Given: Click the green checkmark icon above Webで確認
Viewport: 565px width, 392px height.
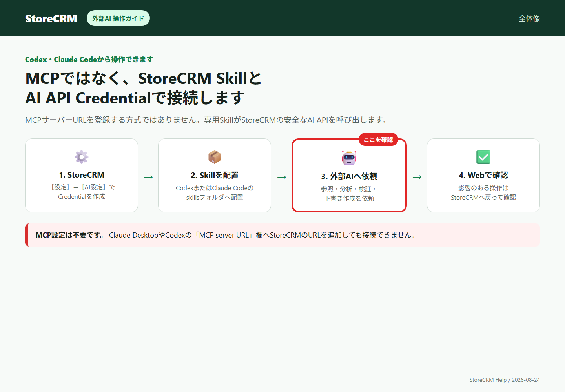Looking at the screenshot, I should (483, 157).
